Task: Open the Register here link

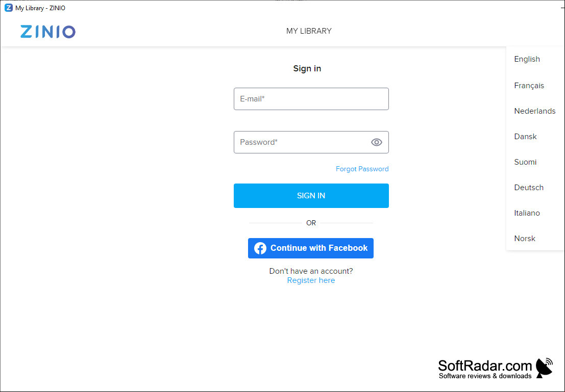Action: (x=311, y=280)
